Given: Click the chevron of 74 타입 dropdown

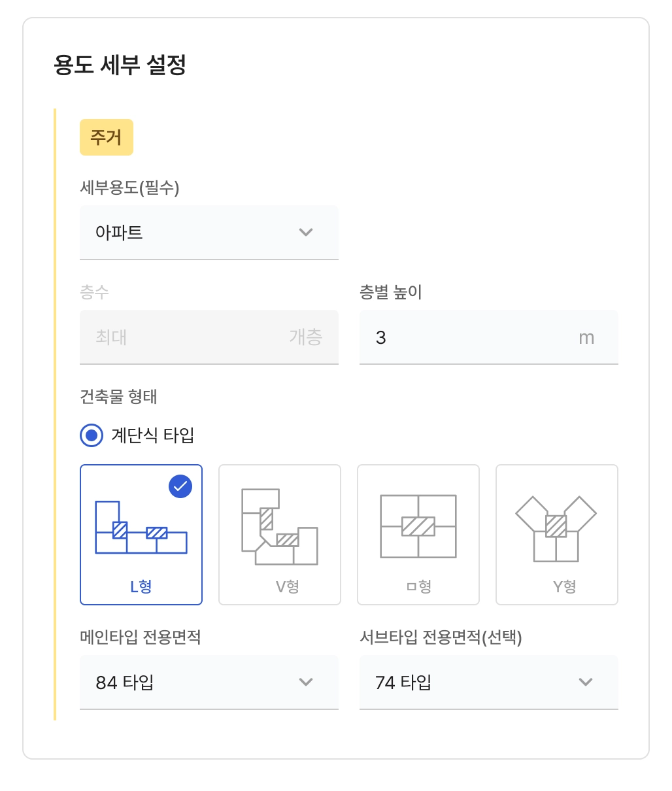Looking at the screenshot, I should pos(586,682).
